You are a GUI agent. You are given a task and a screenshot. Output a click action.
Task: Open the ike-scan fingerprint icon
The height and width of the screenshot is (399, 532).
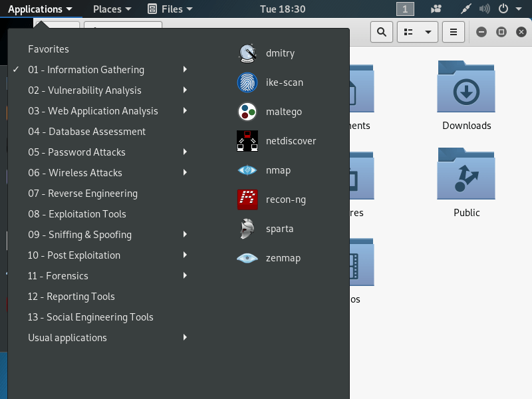247,82
